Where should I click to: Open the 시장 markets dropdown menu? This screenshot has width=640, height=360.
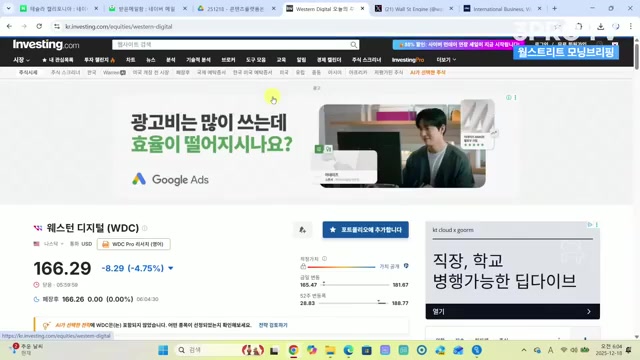coord(21,60)
